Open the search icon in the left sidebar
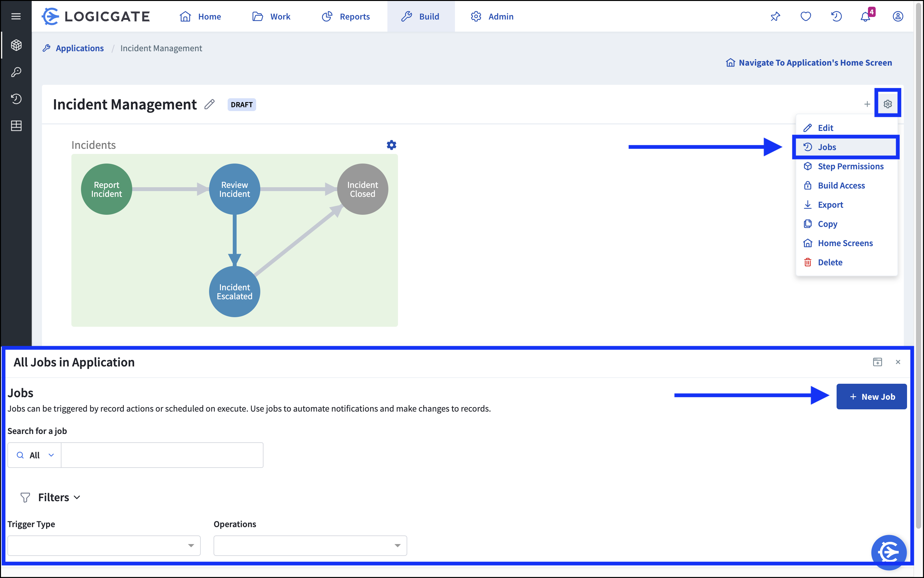Viewport: 924px width, 578px height. click(x=16, y=72)
